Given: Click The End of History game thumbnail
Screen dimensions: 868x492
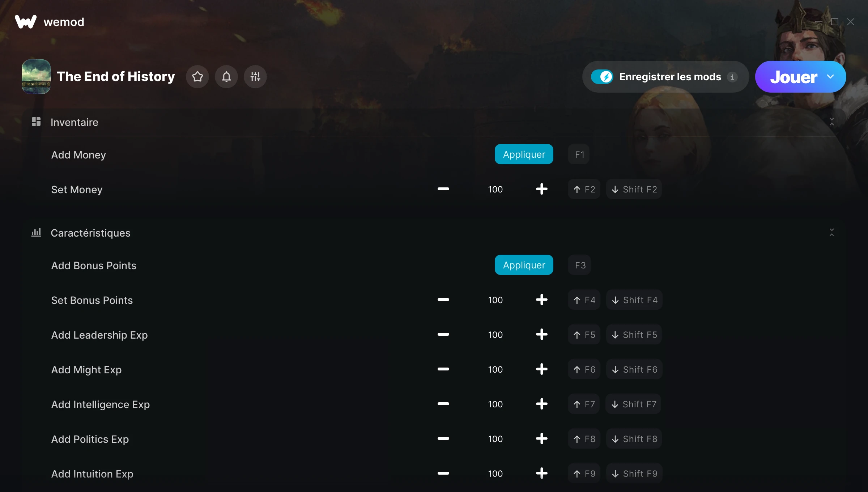Looking at the screenshot, I should [36, 77].
